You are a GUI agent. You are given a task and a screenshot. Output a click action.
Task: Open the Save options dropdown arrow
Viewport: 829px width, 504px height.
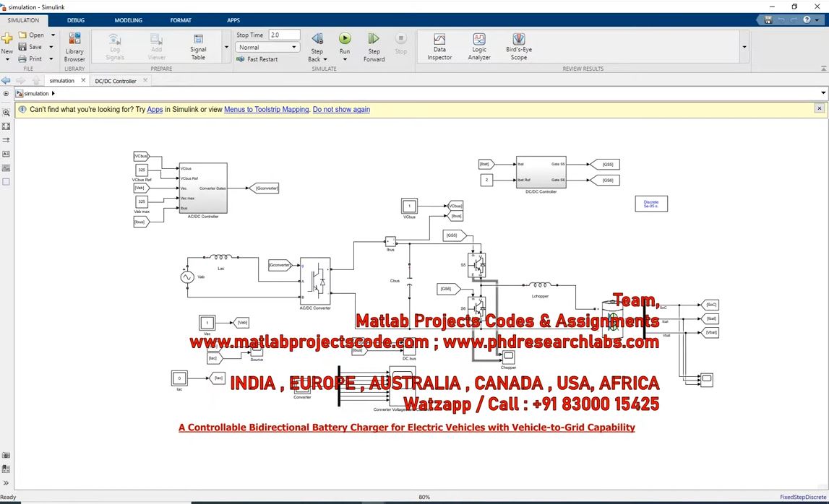point(51,47)
